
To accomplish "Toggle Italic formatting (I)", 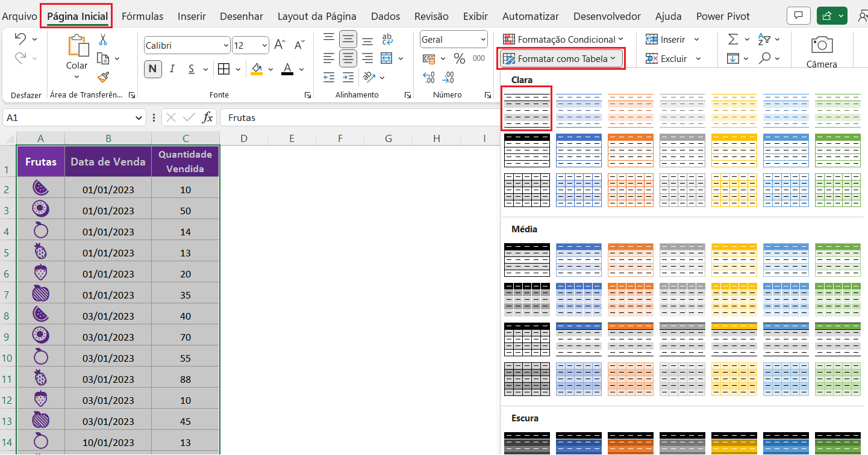I will 172,69.
